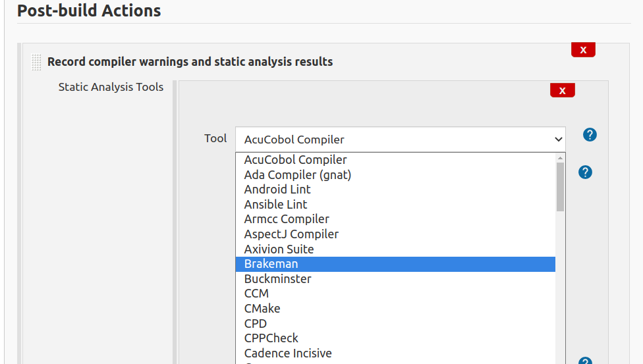Pick Android Lint in the list
Image resolution: width=643 pixels, height=364 pixels.
395,190
